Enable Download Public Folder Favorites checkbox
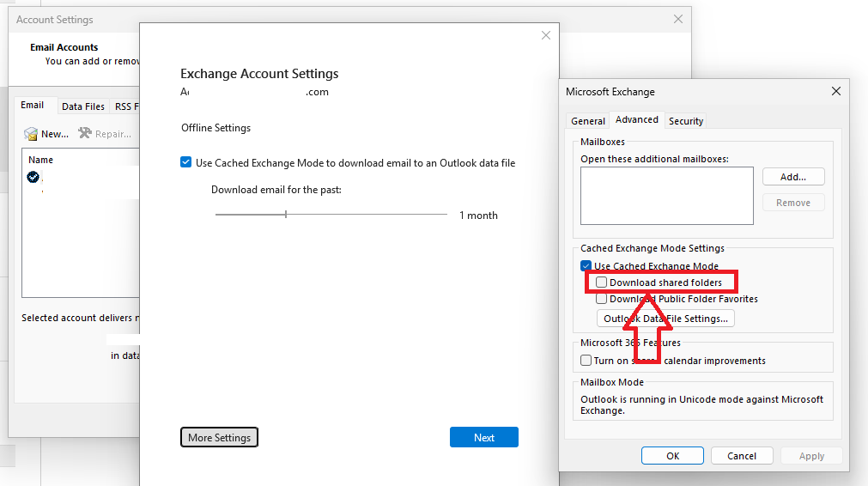Image resolution: width=868 pixels, height=486 pixels. coord(601,299)
